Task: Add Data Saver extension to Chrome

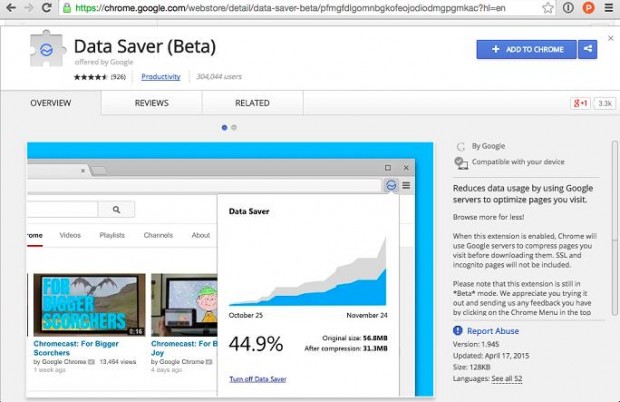Action: [526, 49]
